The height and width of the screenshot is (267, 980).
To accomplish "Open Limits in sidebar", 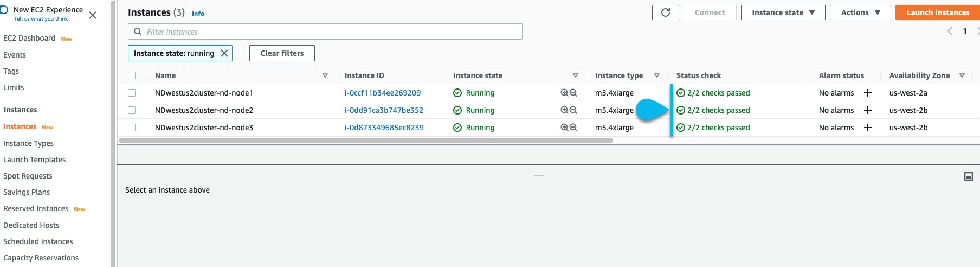I will (x=14, y=87).
